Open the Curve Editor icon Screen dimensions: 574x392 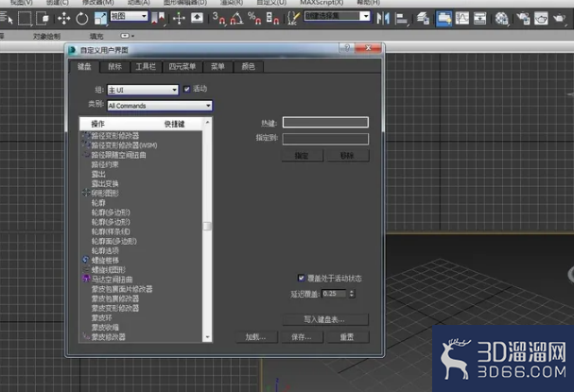pos(462,18)
